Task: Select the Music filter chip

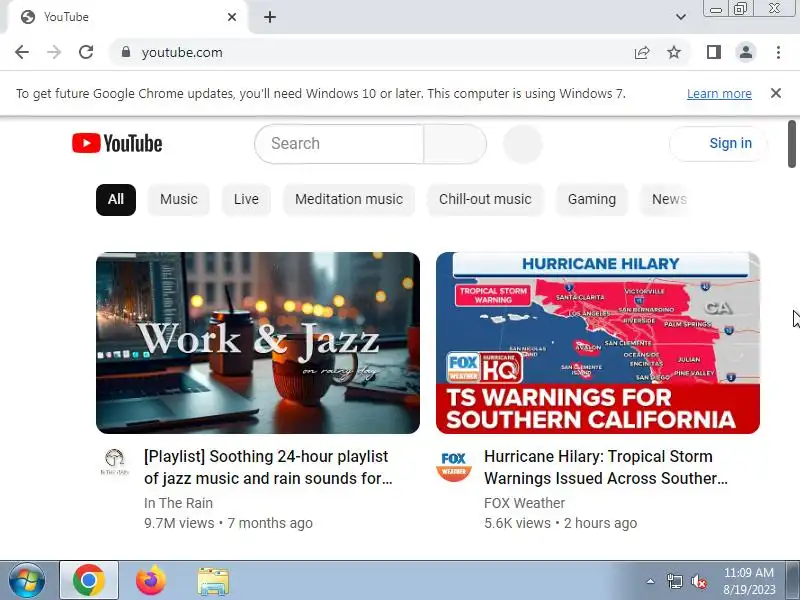Action: (179, 199)
